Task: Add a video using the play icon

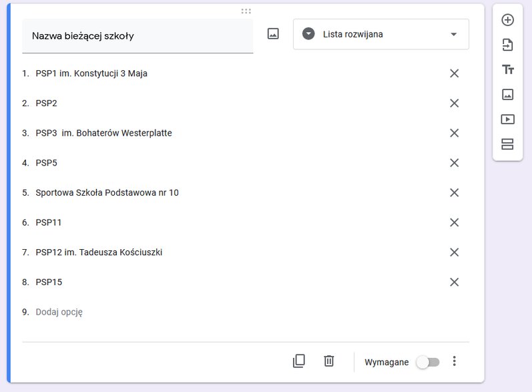Action: click(x=507, y=119)
